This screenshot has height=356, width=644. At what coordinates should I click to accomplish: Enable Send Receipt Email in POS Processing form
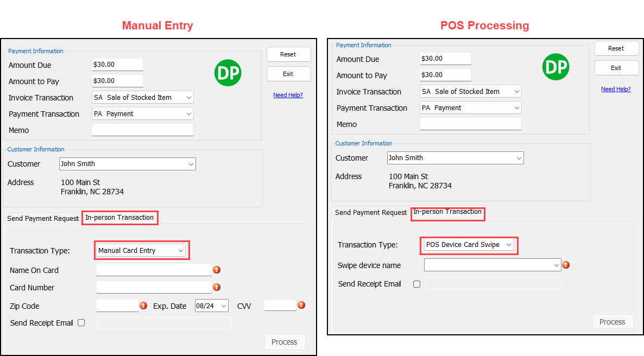click(416, 283)
